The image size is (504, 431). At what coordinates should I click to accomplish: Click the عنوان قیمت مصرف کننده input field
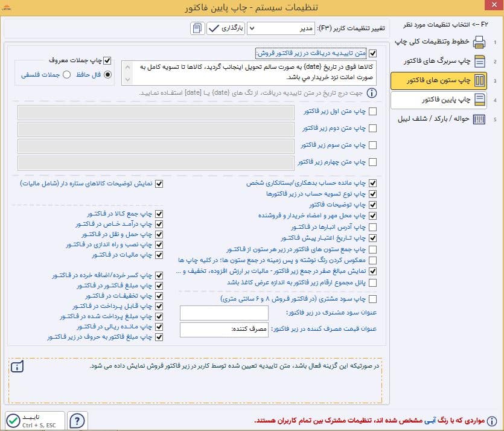coord(224,330)
